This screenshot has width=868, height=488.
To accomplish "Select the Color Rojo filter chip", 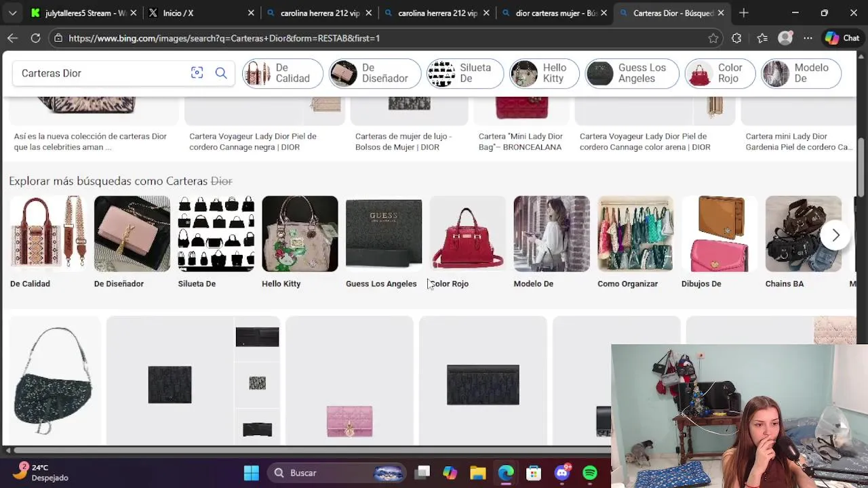I will (x=719, y=73).
